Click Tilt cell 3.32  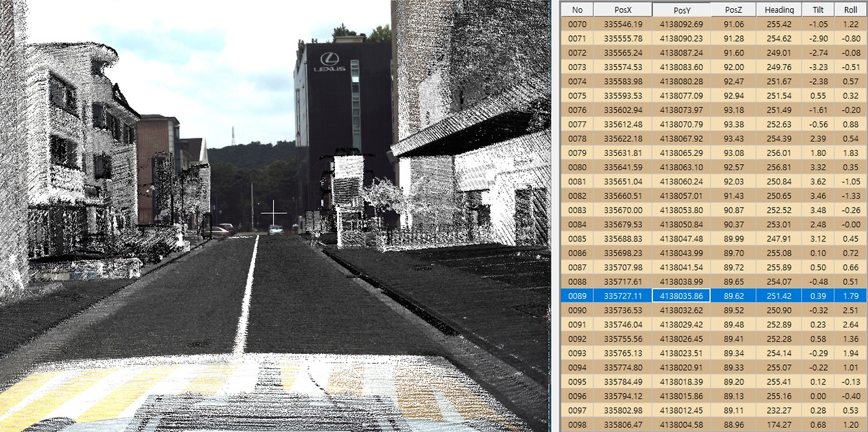pos(818,167)
